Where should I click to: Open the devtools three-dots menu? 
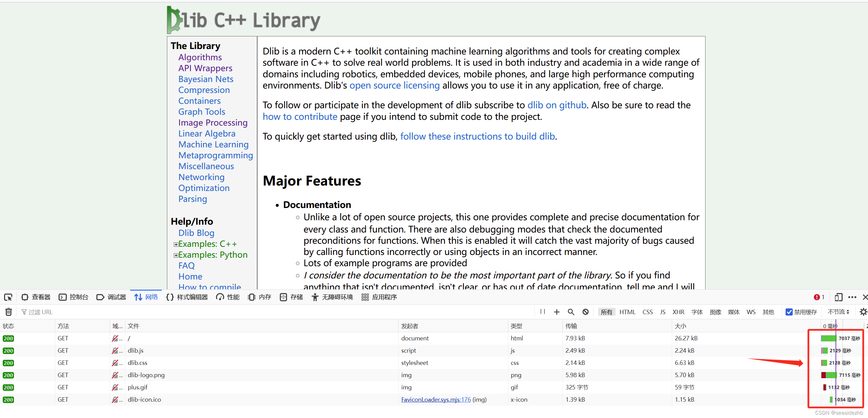click(x=852, y=297)
